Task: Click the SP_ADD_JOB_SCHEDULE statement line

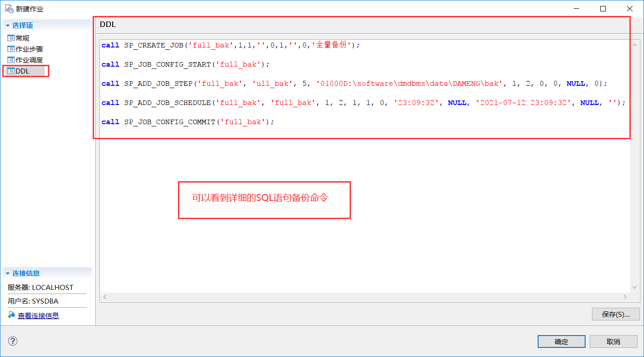Action: click(364, 103)
